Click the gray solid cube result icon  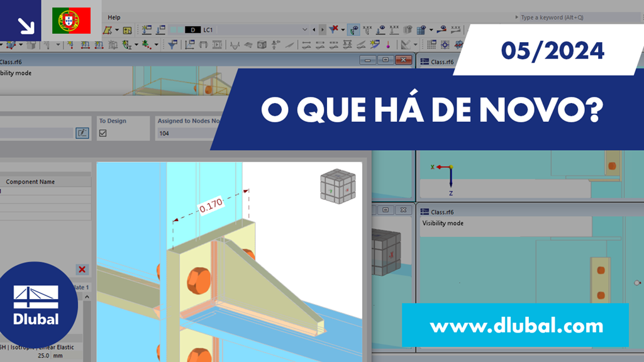click(262, 45)
